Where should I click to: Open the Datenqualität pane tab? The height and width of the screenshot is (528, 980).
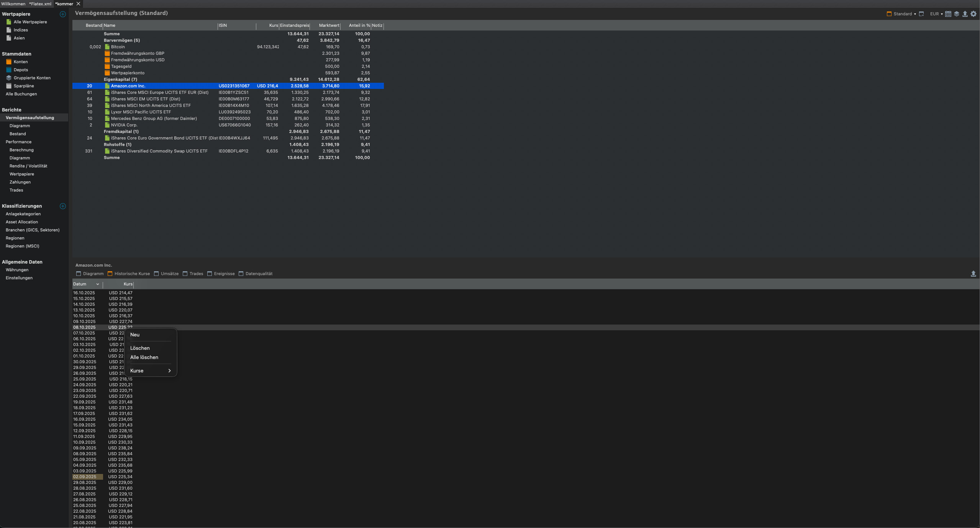[256, 274]
